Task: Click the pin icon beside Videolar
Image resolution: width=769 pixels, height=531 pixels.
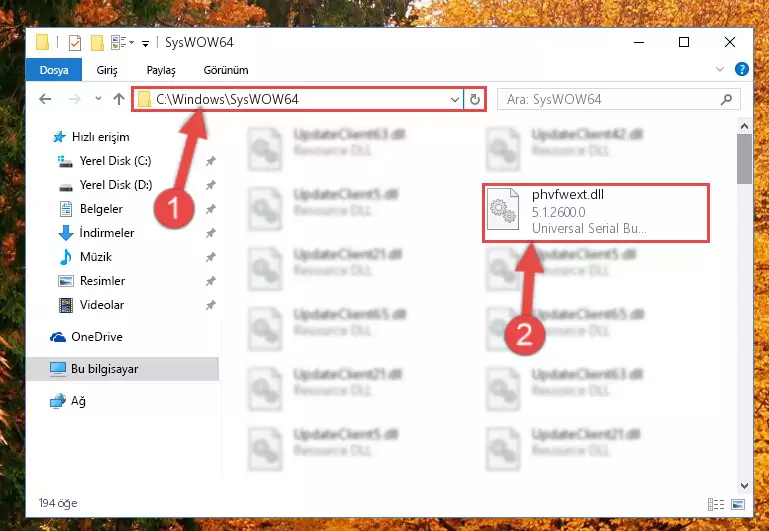Action: tap(210, 305)
